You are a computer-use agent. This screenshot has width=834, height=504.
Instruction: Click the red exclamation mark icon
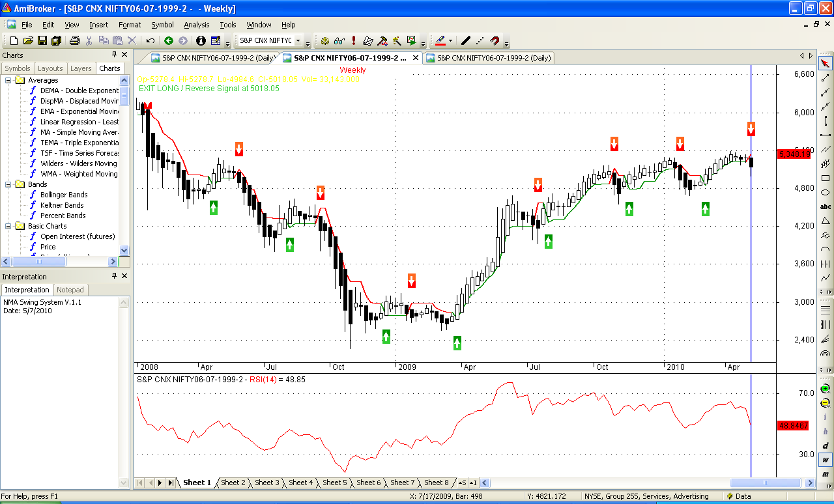tap(353, 40)
